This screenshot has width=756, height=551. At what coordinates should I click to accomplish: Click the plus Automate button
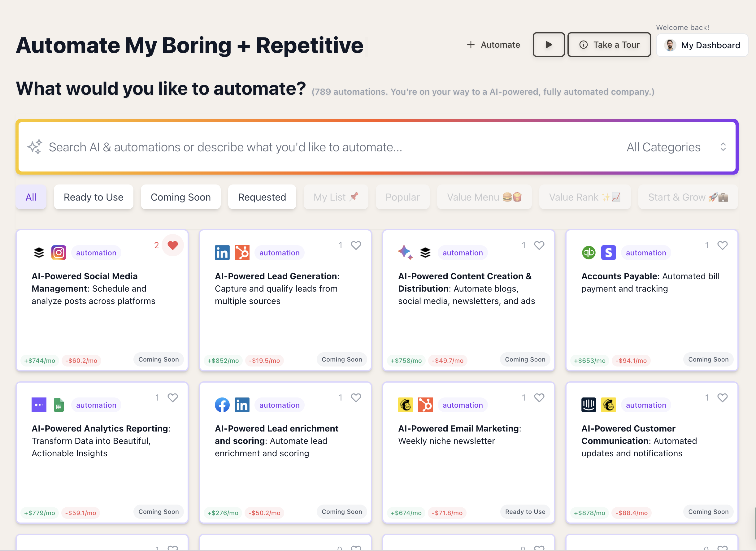493,45
